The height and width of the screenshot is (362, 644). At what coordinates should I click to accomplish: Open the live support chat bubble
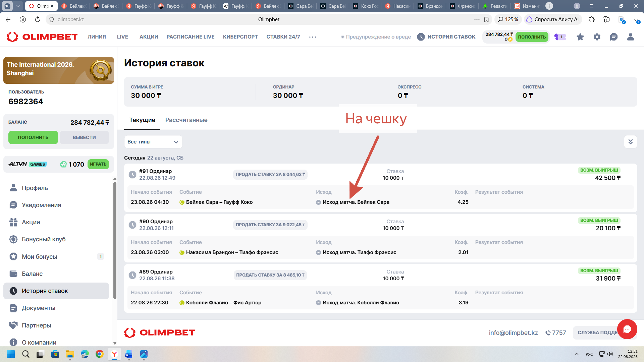(x=627, y=329)
